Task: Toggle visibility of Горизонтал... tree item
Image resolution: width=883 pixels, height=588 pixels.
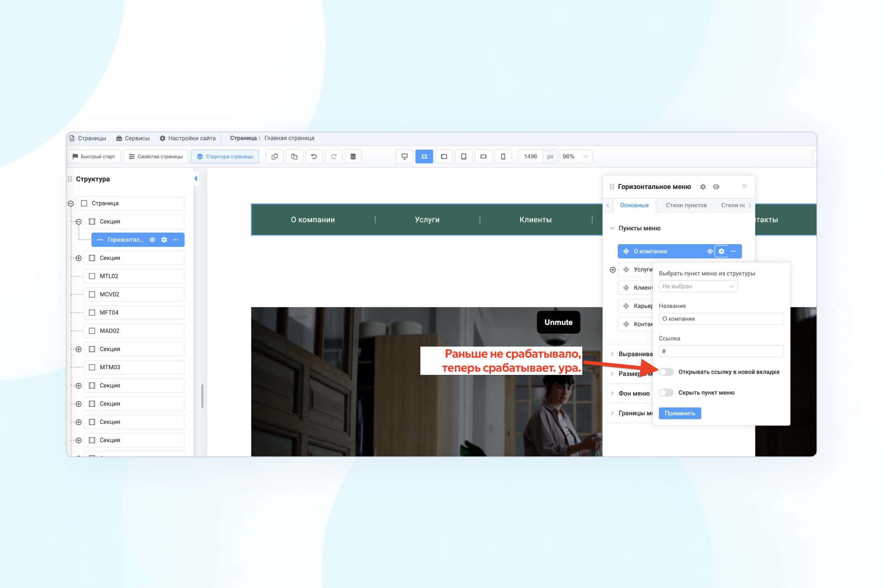Action: click(153, 240)
